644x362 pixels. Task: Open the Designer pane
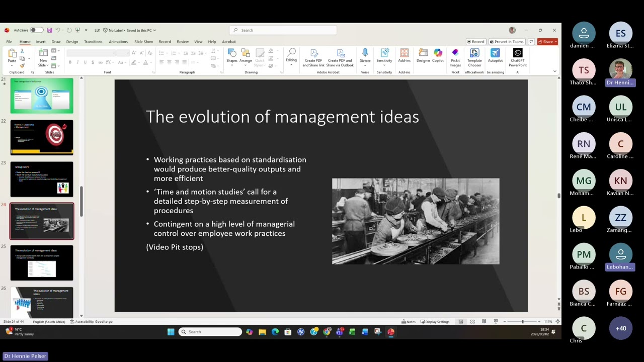pyautogui.click(x=423, y=56)
